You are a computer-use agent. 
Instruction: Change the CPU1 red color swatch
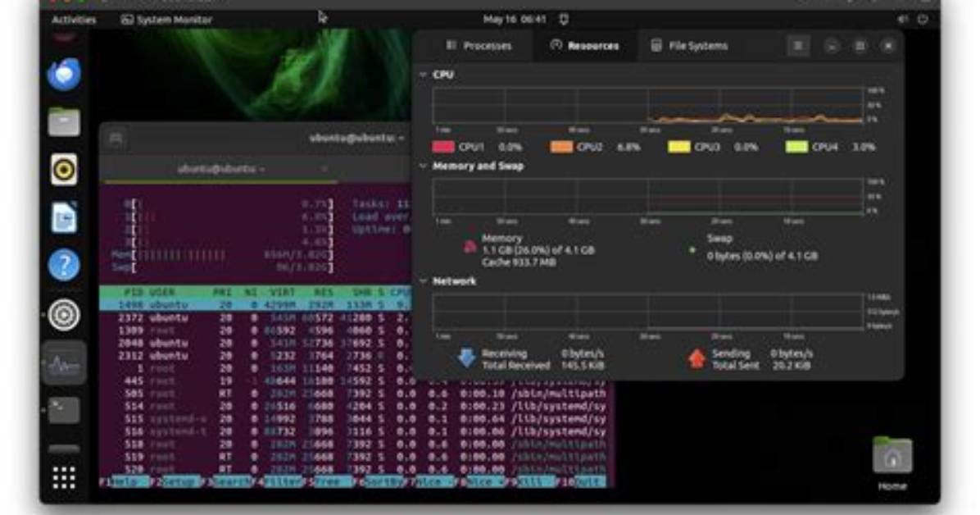(442, 147)
